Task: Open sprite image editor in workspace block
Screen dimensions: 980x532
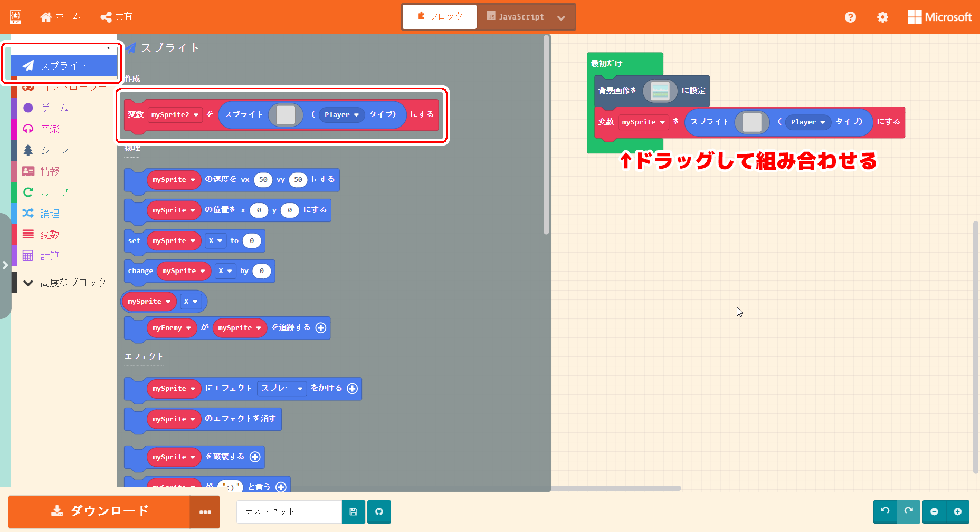Action: tap(752, 122)
